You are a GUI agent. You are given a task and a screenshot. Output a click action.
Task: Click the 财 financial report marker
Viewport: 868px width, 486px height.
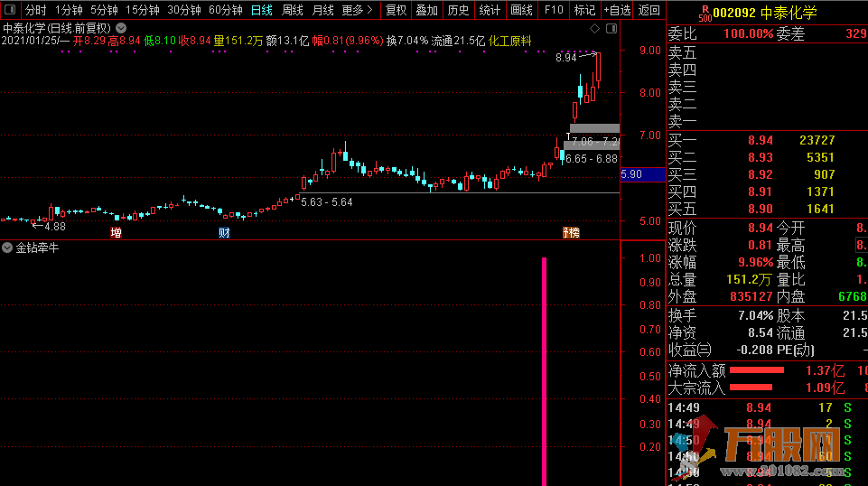[224, 233]
